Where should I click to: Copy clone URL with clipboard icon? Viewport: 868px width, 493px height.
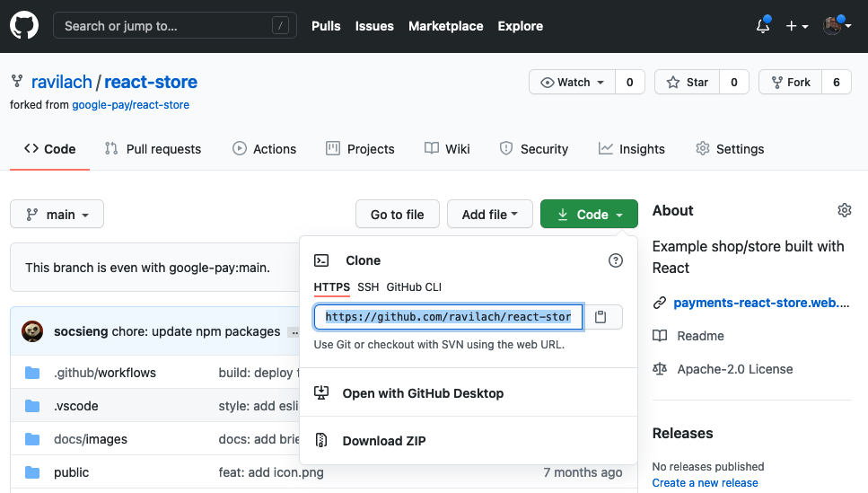point(601,317)
